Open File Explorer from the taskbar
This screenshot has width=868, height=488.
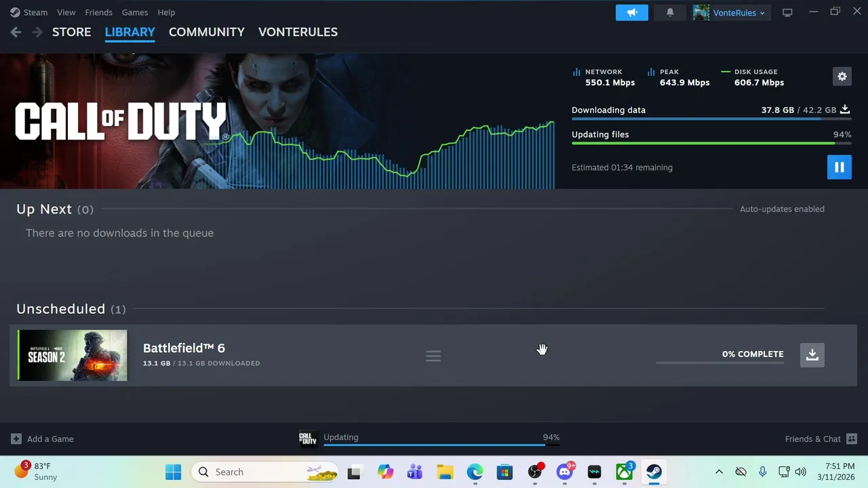tap(445, 472)
